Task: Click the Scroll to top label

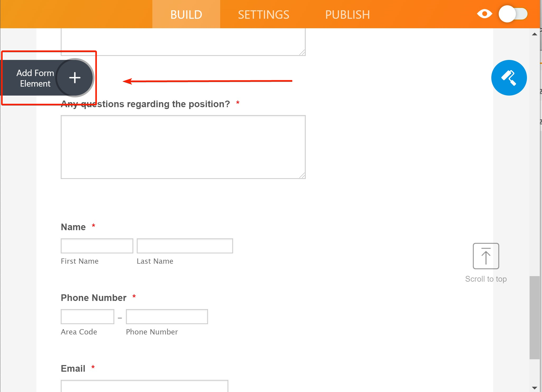Action: pos(486,279)
